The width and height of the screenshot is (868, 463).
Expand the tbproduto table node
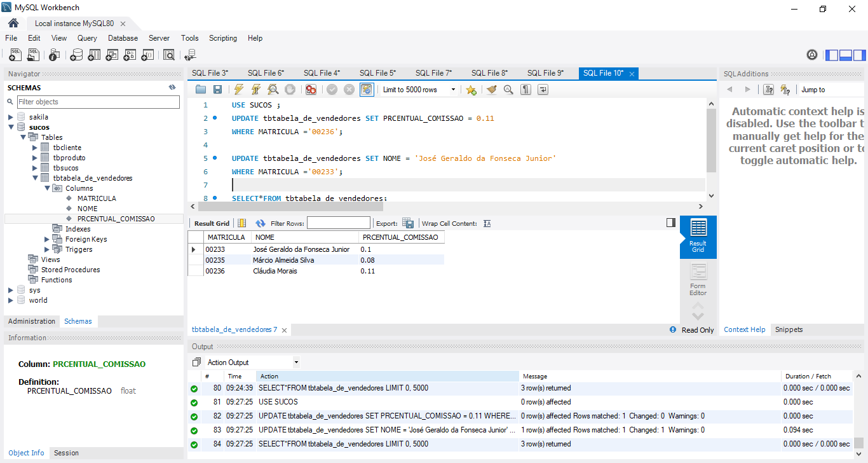(34, 158)
